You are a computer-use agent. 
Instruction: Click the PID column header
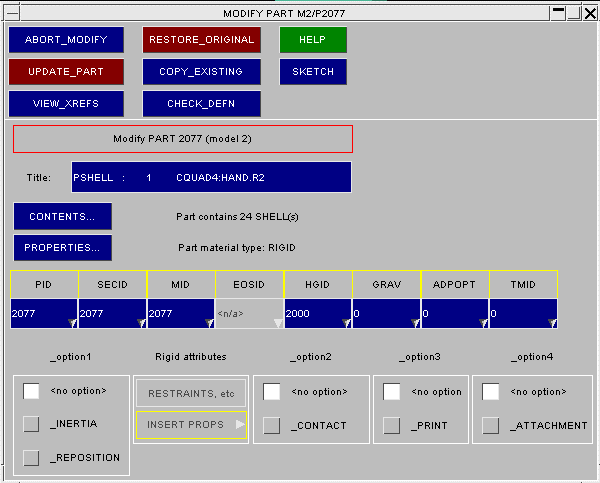point(44,284)
